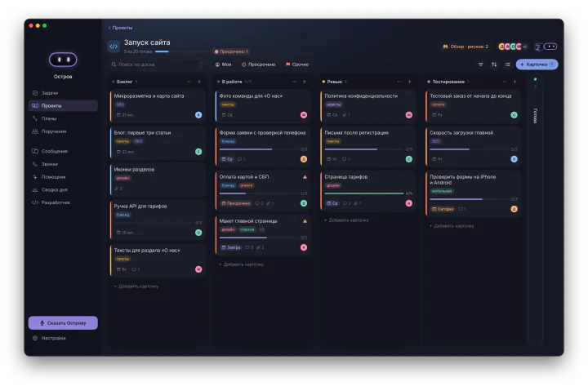
Task: Open Разработчик code icon in sidebar
Action: pos(35,202)
